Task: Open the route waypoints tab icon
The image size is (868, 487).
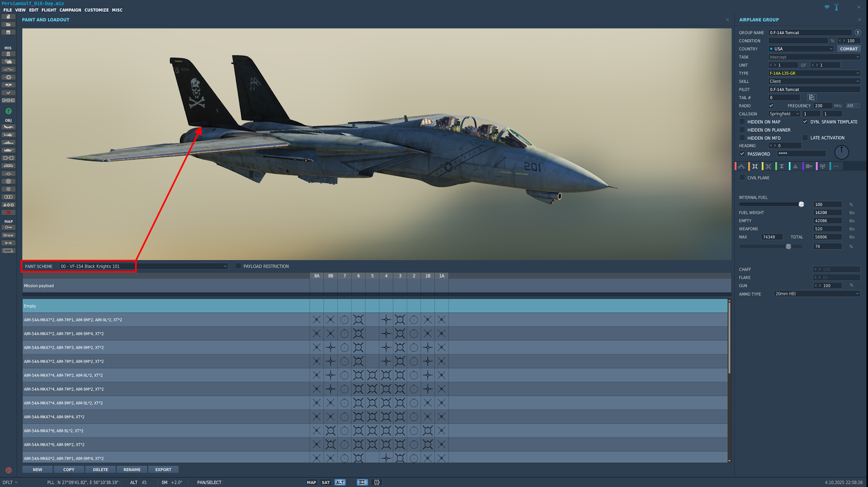Action: point(742,166)
